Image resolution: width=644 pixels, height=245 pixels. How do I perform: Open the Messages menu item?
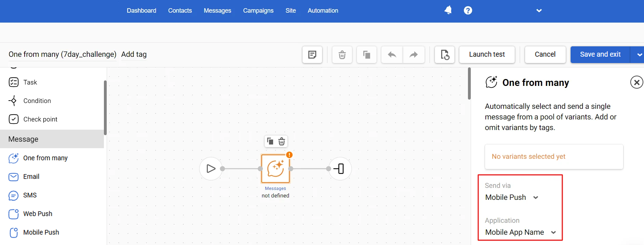(x=217, y=11)
